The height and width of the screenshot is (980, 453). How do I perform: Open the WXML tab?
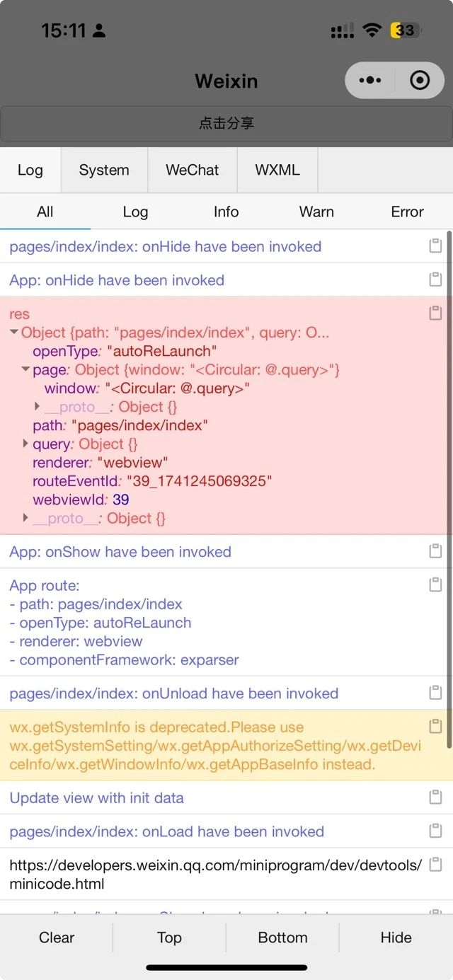pos(277,170)
